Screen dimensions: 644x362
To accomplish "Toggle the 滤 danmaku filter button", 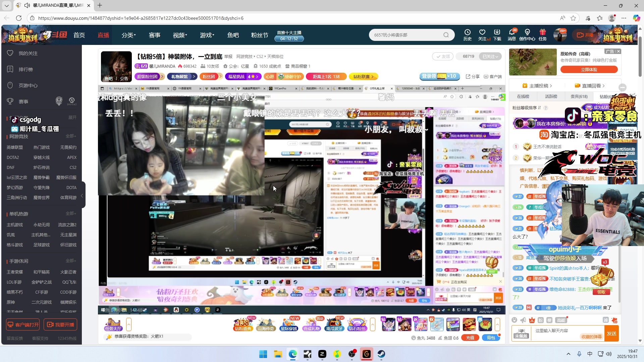I will coord(606,320).
